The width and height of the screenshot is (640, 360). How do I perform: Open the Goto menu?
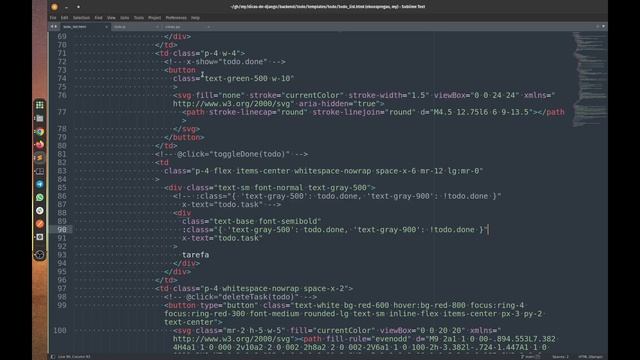coord(124,18)
